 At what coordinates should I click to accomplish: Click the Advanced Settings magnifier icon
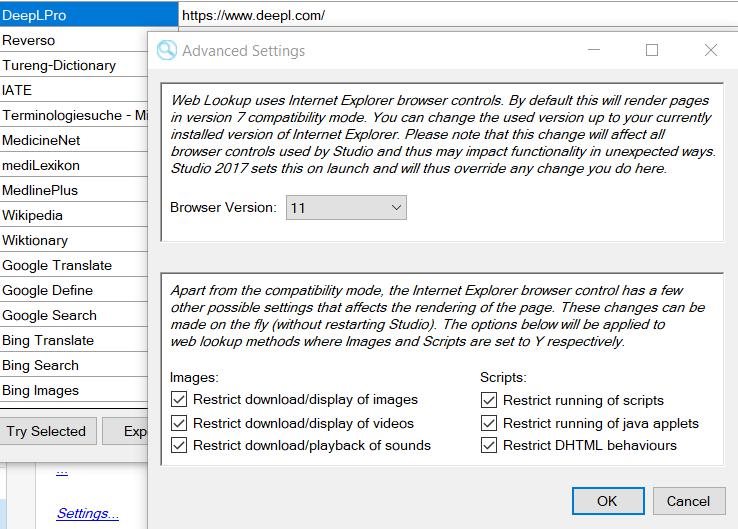pos(167,50)
